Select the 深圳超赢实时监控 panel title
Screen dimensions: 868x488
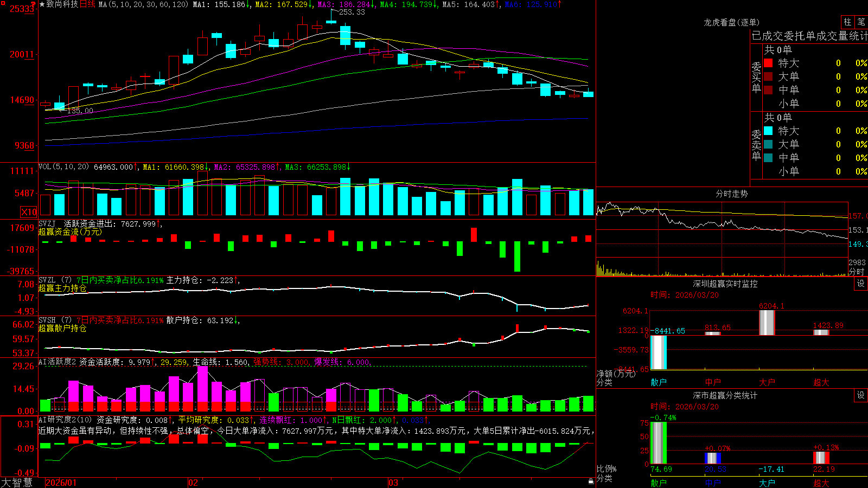tap(725, 284)
